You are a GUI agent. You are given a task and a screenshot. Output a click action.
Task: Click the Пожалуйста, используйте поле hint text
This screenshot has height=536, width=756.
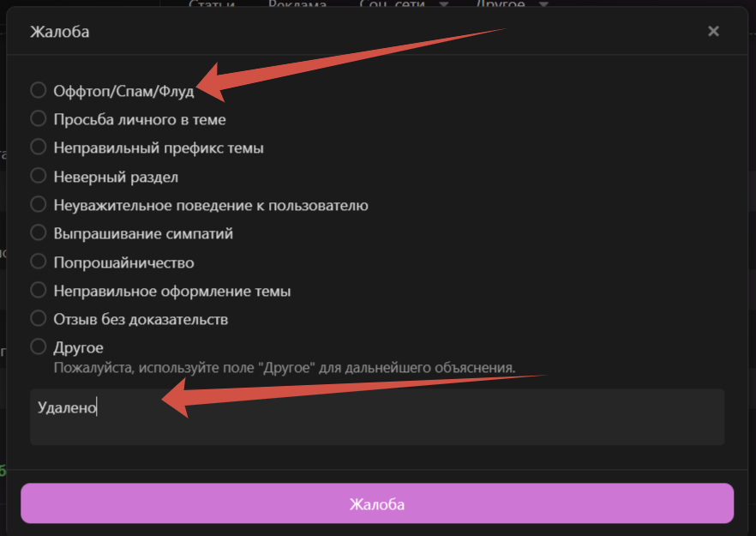(284, 367)
